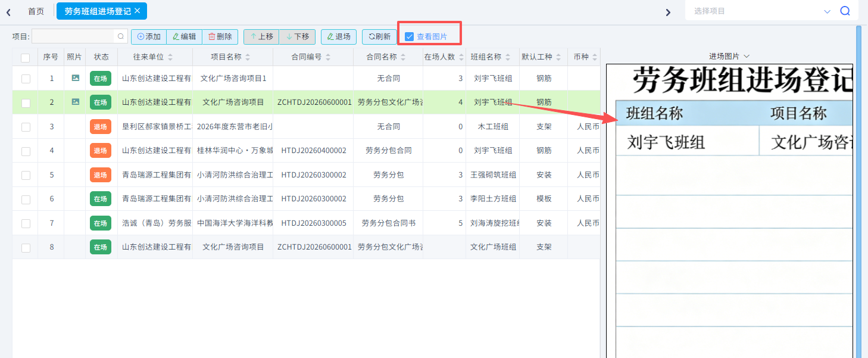This screenshot has width=868, height=358.
Task: Click contract number HTDJ20260400002
Action: point(314,151)
